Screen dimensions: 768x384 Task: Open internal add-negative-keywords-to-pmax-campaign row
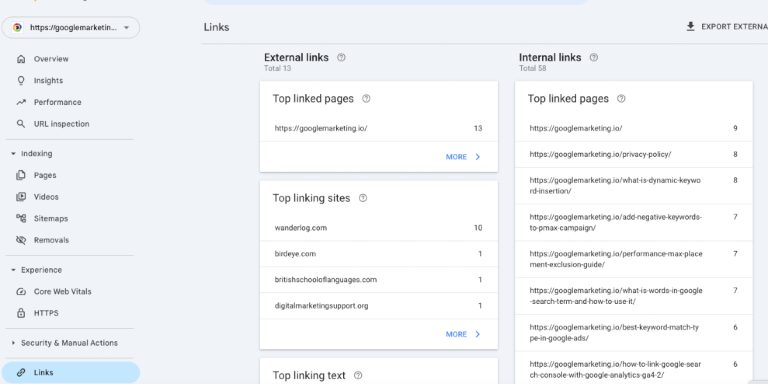[x=634, y=222]
